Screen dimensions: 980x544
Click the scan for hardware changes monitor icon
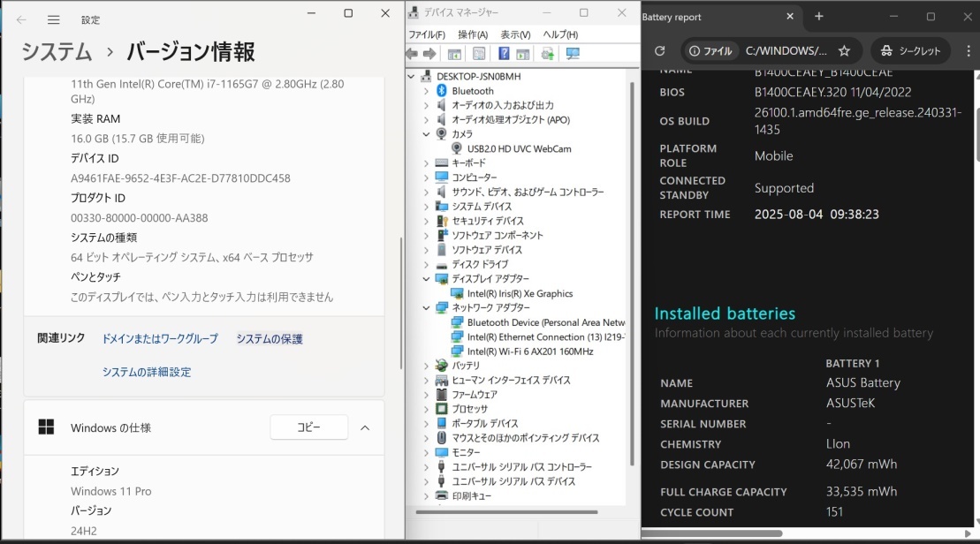pyautogui.click(x=573, y=54)
